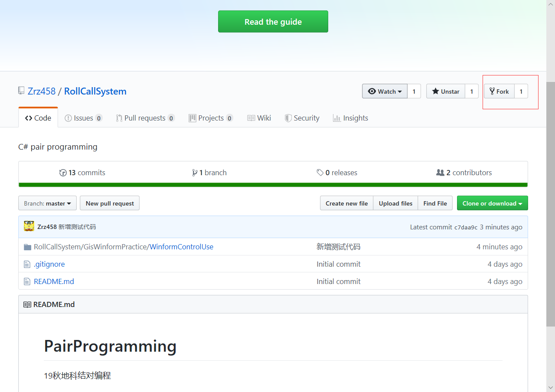Click the scrollbar down arrow
The width and height of the screenshot is (555, 392).
(x=551, y=387)
